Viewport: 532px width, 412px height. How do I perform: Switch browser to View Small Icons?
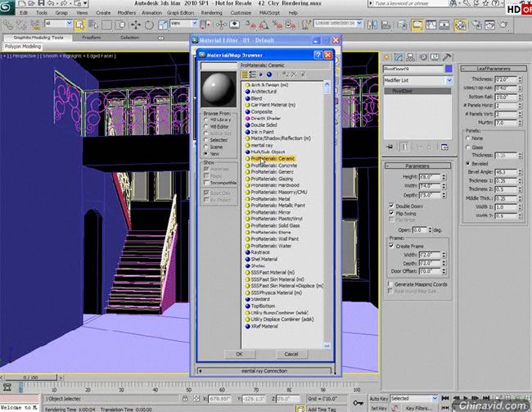point(260,75)
